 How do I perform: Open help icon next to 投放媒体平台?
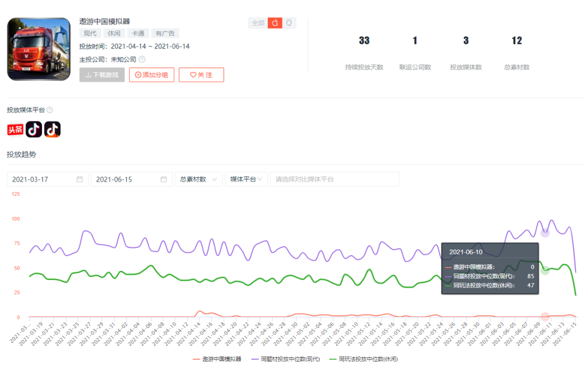click(x=50, y=110)
